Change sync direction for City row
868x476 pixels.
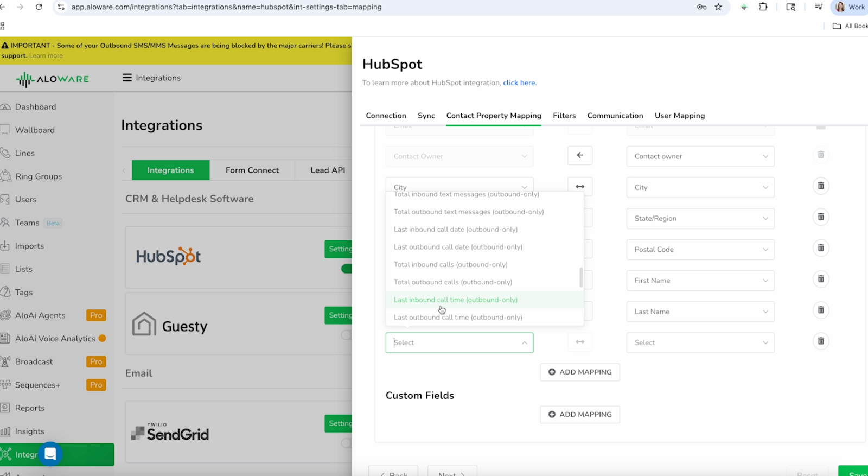pos(580,186)
